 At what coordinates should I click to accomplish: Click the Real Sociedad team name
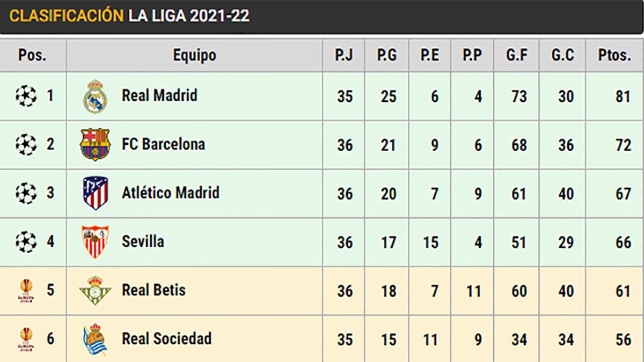(x=166, y=338)
